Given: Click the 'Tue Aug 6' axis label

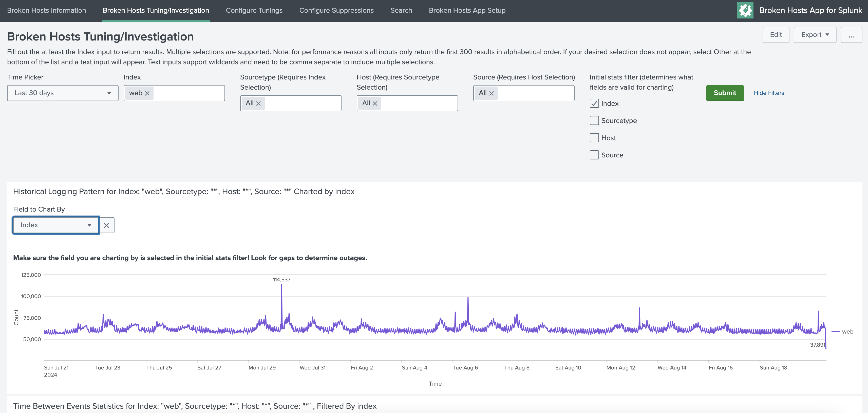Looking at the screenshot, I should (465, 367).
